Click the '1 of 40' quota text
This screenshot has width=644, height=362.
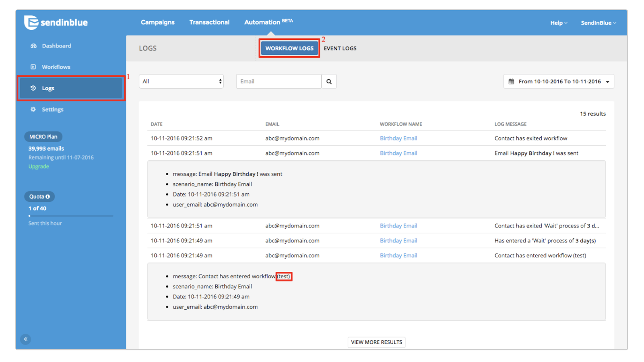tap(37, 209)
